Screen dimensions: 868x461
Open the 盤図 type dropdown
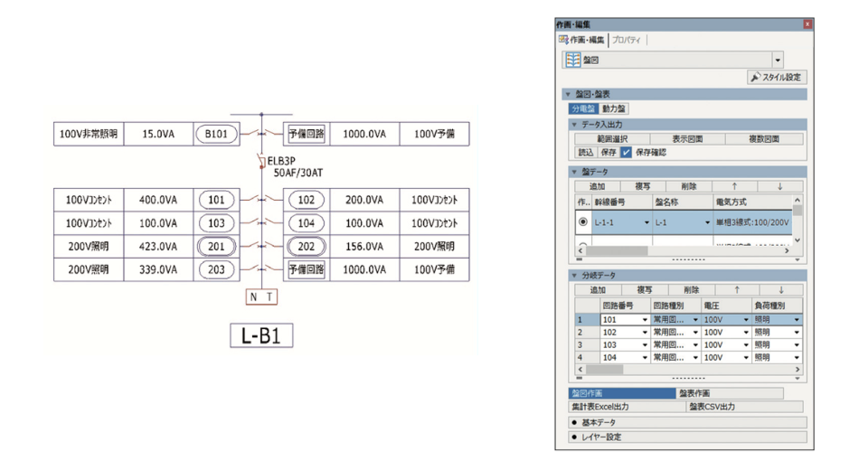(x=778, y=60)
